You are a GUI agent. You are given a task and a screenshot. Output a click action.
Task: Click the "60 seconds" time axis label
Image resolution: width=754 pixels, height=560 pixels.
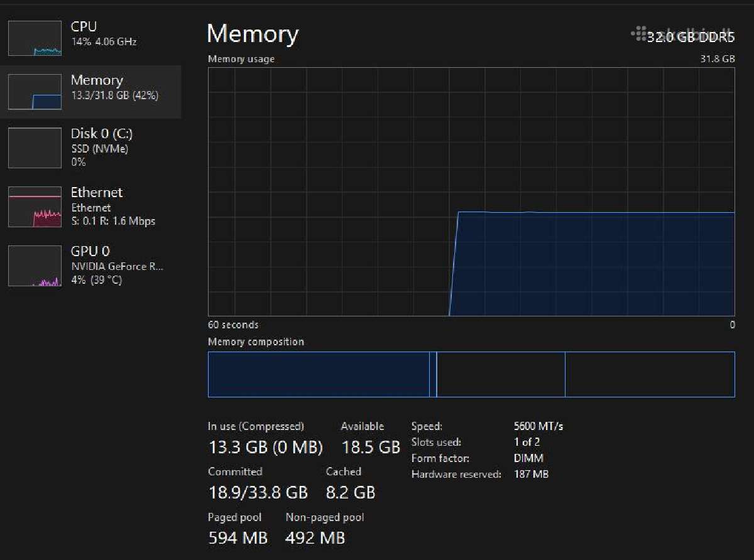click(x=233, y=325)
